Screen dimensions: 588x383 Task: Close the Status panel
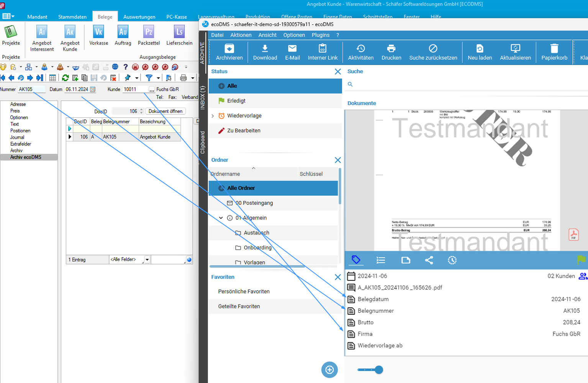337,72
